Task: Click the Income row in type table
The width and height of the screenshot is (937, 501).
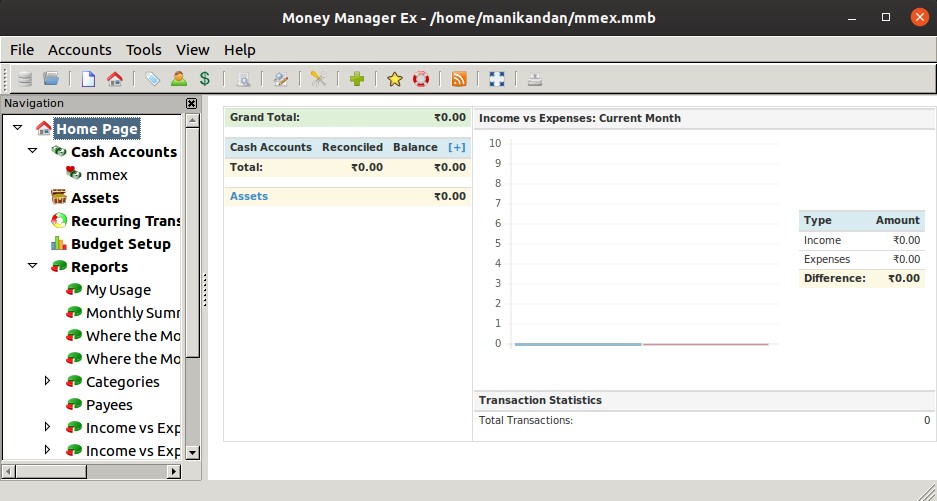Action: 862,240
